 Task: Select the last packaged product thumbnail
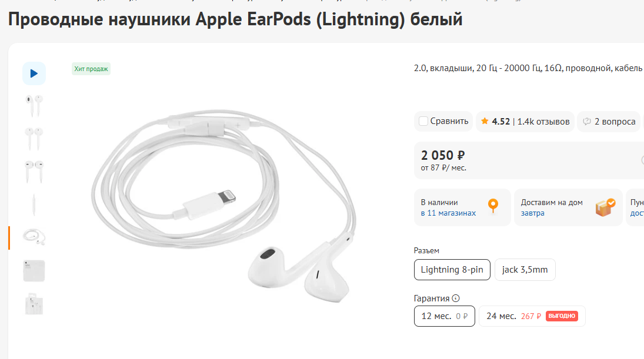(x=34, y=304)
